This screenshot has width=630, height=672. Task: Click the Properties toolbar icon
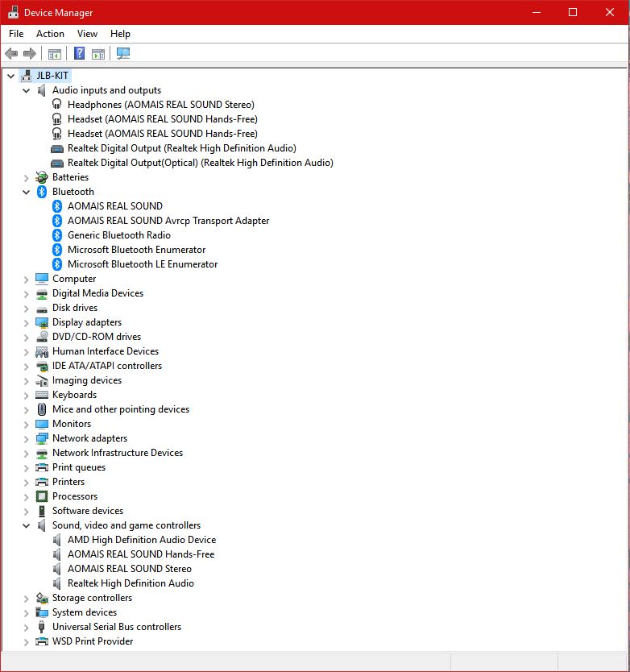click(55, 54)
